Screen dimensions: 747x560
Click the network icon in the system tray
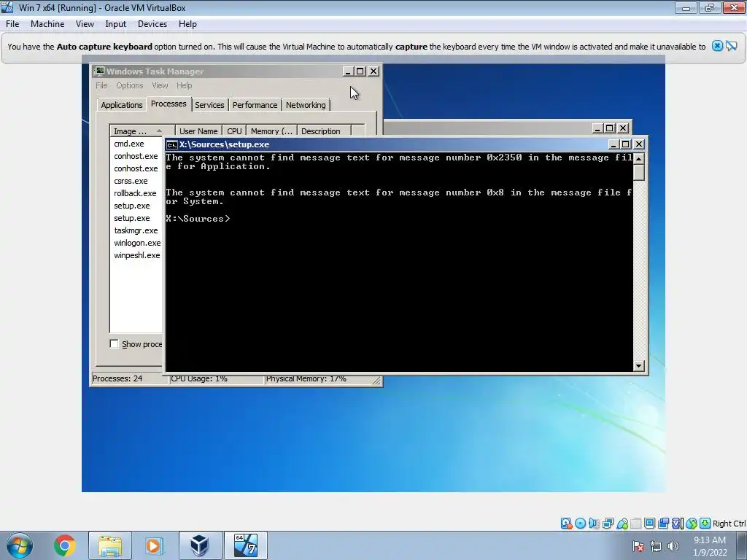(x=656, y=547)
